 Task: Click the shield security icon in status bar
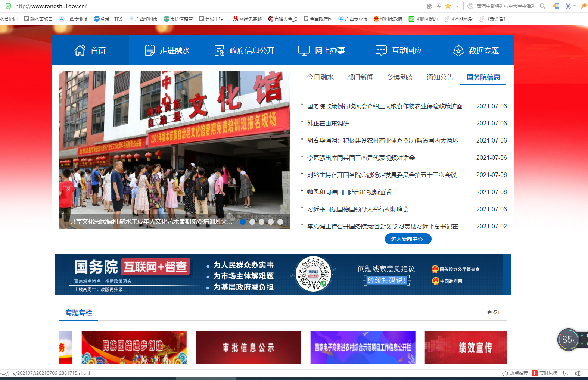coord(566,373)
